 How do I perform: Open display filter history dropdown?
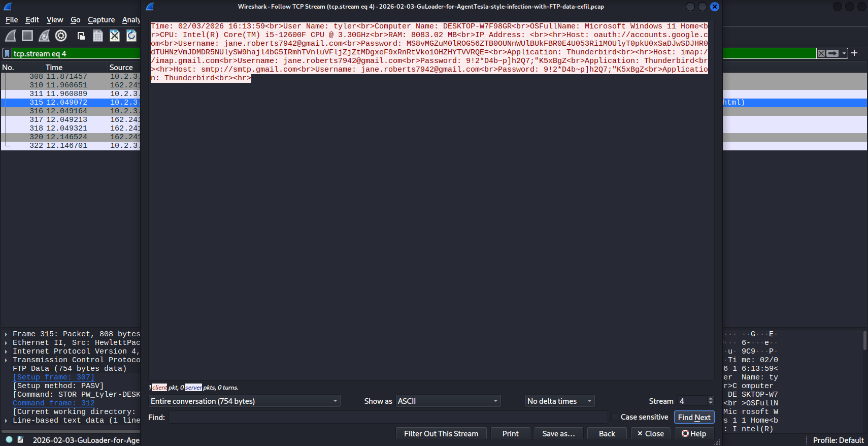tap(844, 53)
